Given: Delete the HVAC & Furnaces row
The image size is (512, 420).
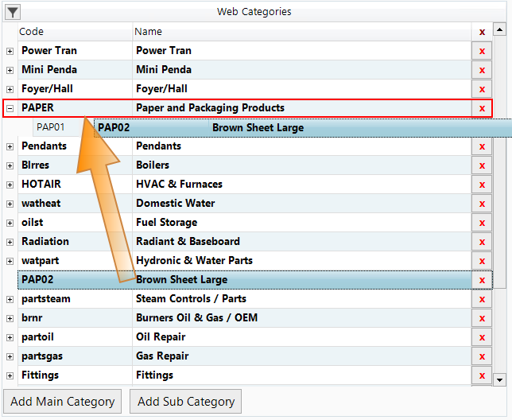Looking at the screenshot, I should tap(482, 185).
